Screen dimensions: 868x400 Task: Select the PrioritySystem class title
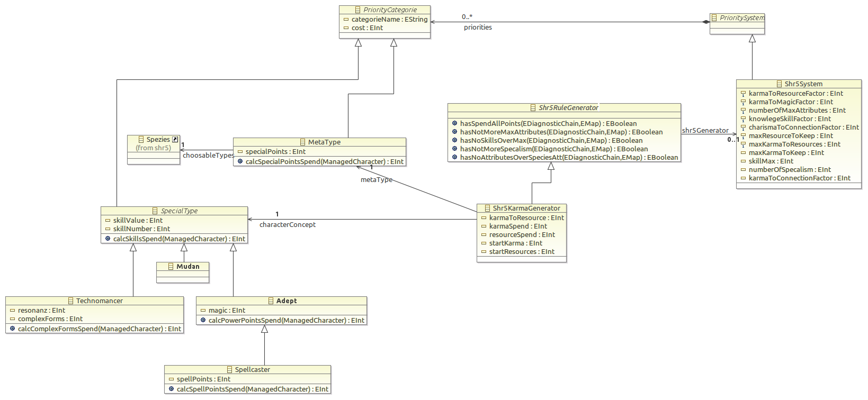click(x=742, y=18)
